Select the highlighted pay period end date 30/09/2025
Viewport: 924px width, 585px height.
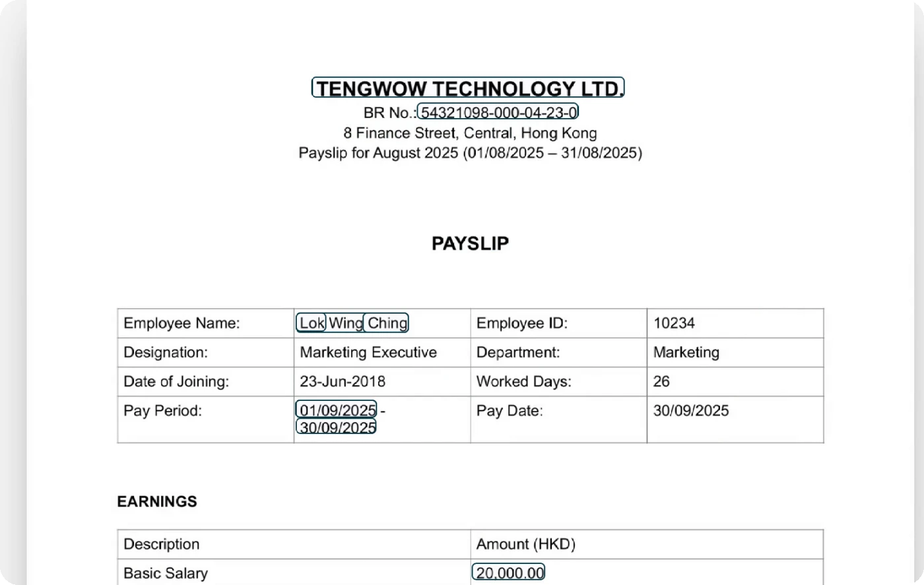click(337, 427)
